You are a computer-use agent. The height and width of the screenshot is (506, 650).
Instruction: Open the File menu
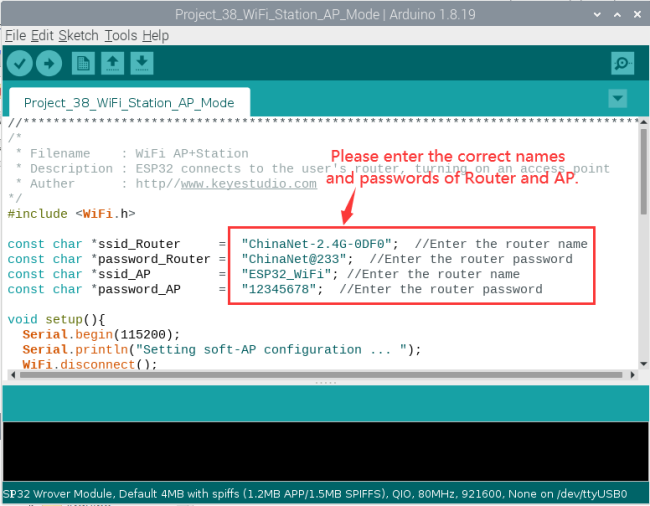click(x=15, y=36)
